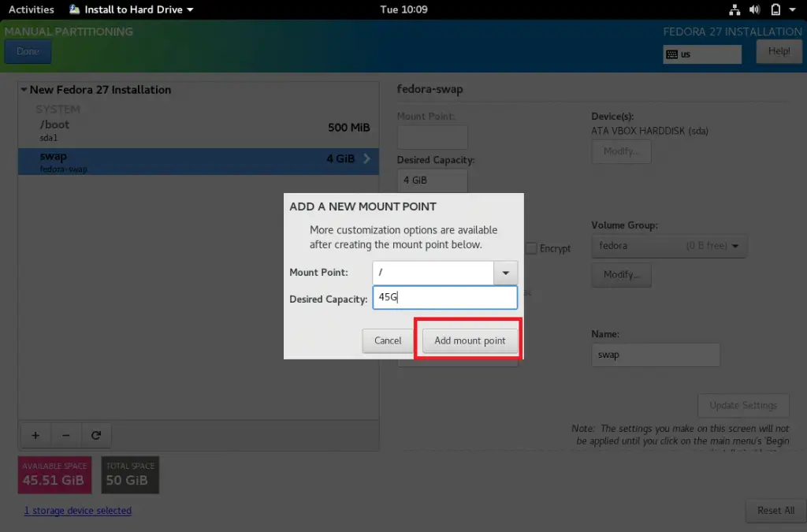Image resolution: width=807 pixels, height=532 pixels.
Task: Click the fedora-swap Mount Point field
Action: pos(433,137)
